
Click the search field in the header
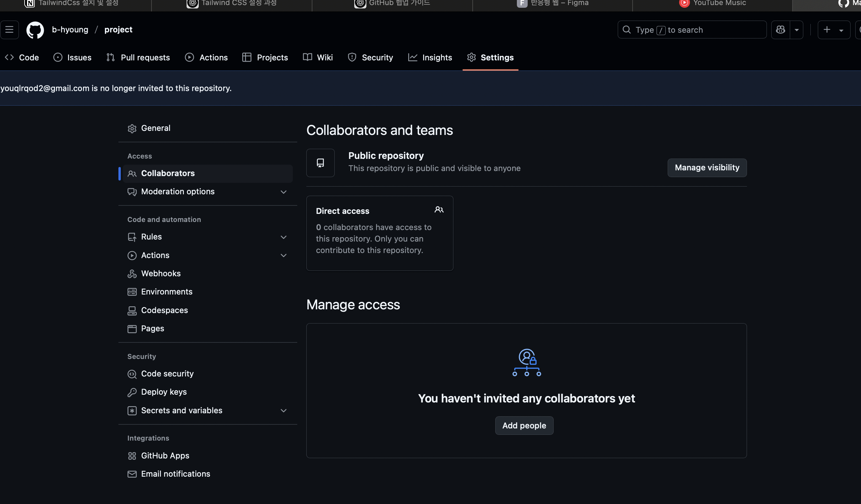pyautogui.click(x=692, y=30)
